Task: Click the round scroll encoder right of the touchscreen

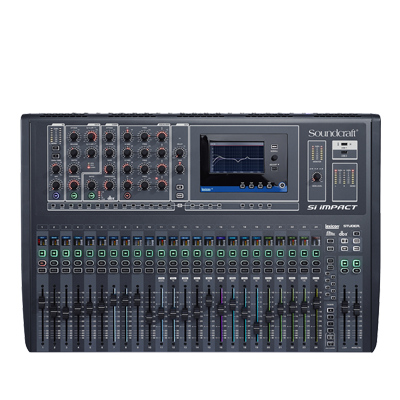Action: pos(274,158)
